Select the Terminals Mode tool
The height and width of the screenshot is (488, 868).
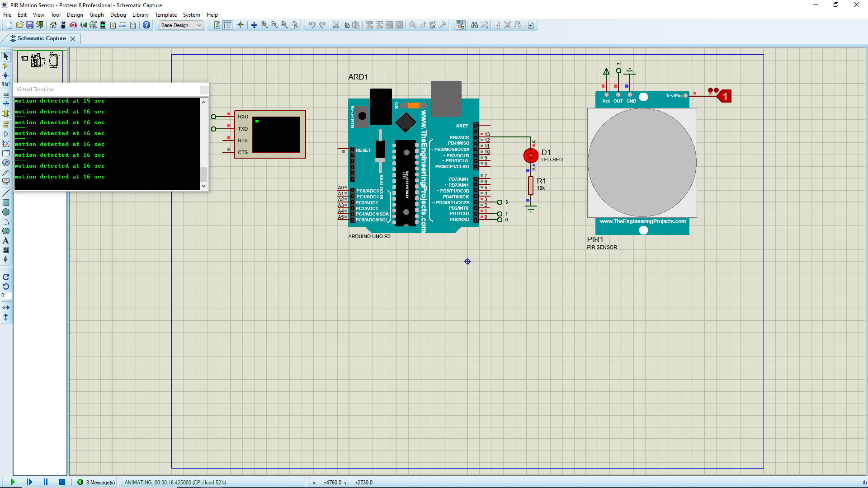pyautogui.click(x=6, y=124)
